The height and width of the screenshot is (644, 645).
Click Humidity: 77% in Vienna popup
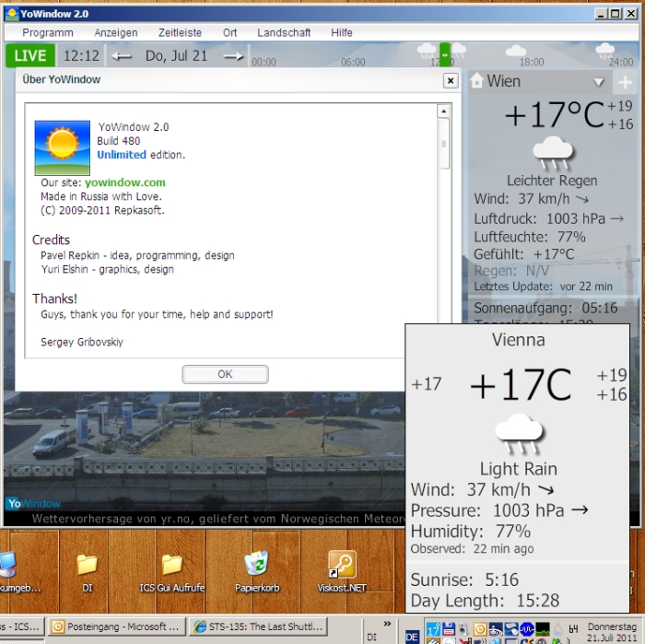471,532
